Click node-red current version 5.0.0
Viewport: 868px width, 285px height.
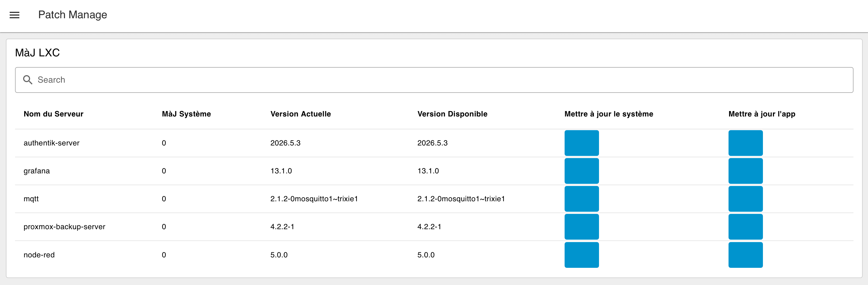279,255
